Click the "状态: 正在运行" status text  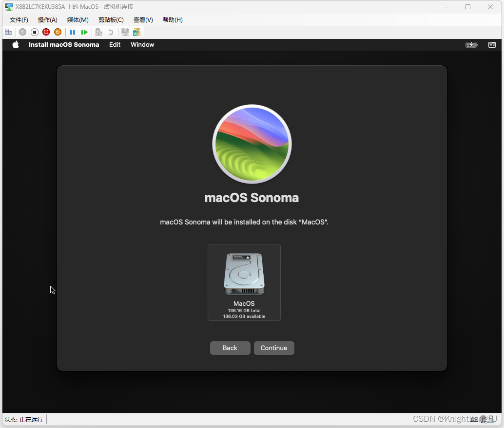coord(24,420)
